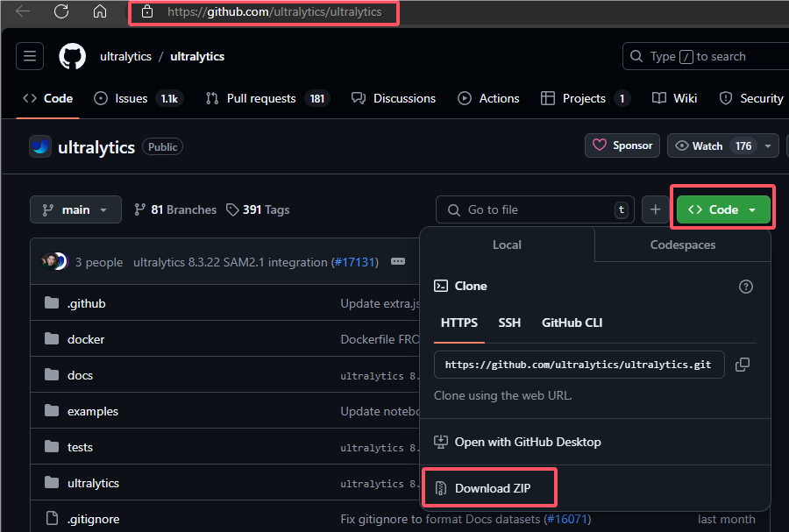Open the .github folder name

click(87, 303)
